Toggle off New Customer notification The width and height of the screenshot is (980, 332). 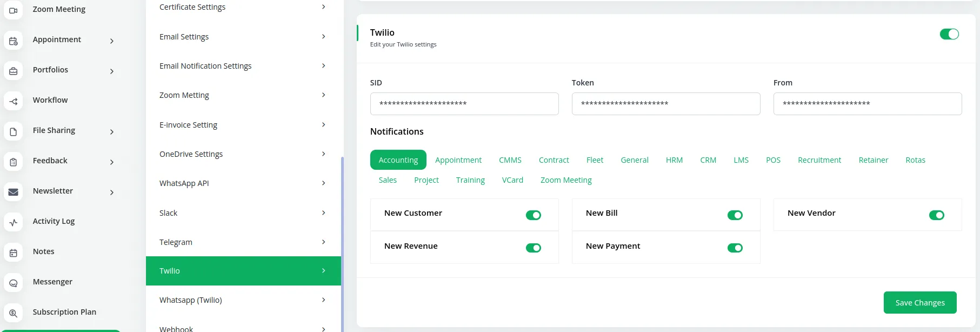(533, 215)
